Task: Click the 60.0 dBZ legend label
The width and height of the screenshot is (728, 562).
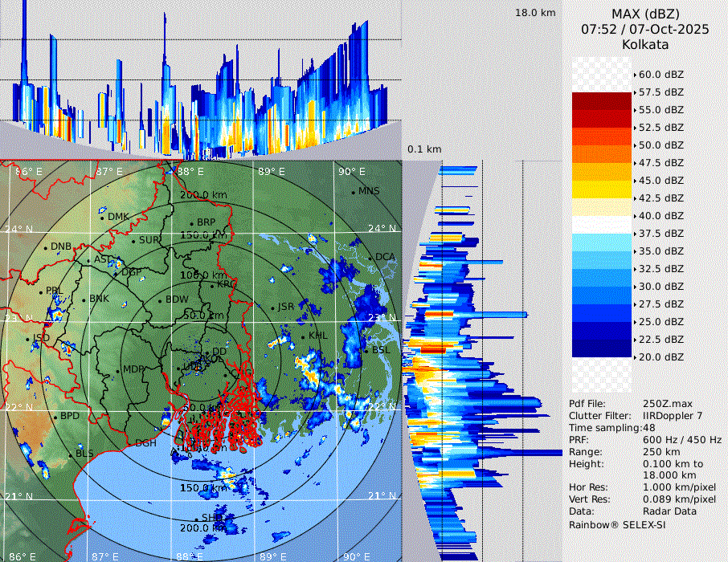Action: click(x=661, y=75)
